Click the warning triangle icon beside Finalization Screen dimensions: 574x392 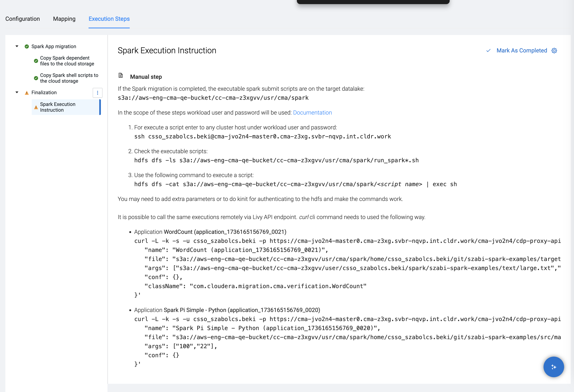point(27,93)
